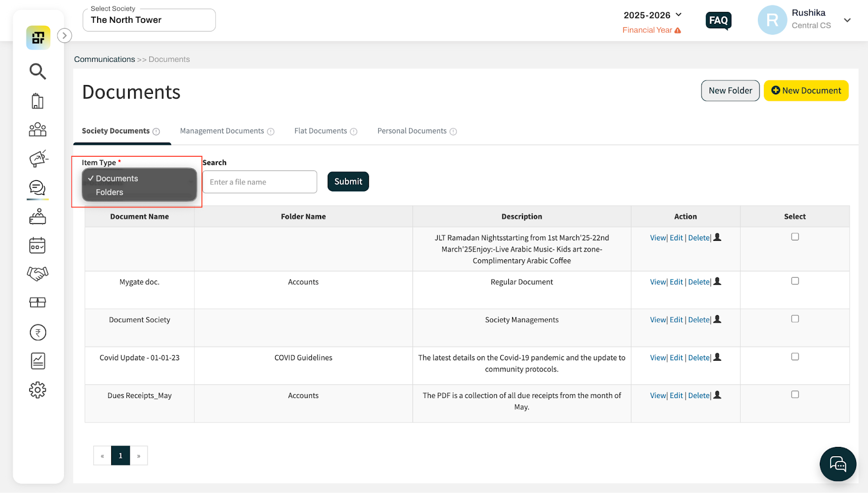Image resolution: width=868 pixels, height=493 pixels.
Task: Switch to the Personal Documents tab
Action: click(412, 131)
